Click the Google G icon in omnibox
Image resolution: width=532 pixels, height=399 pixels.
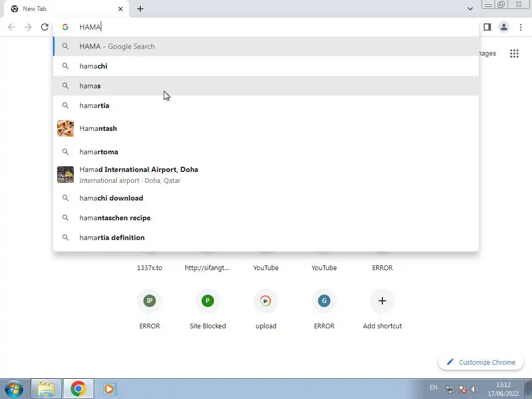[65, 27]
